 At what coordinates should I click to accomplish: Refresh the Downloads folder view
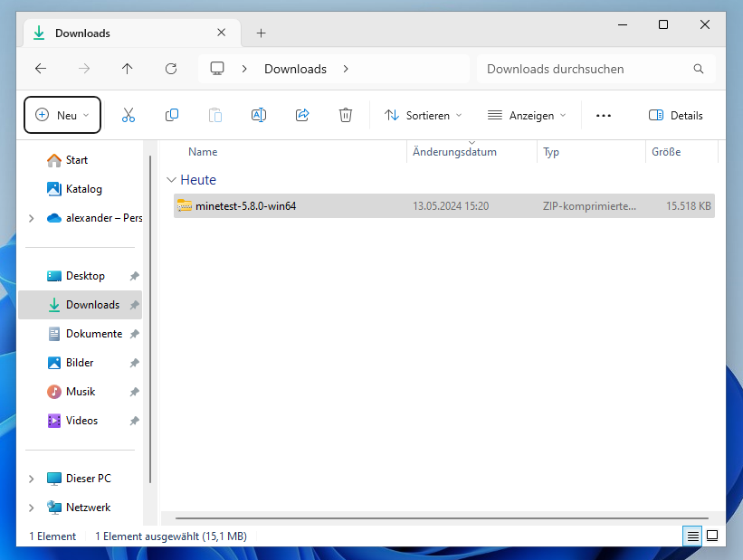coord(171,69)
